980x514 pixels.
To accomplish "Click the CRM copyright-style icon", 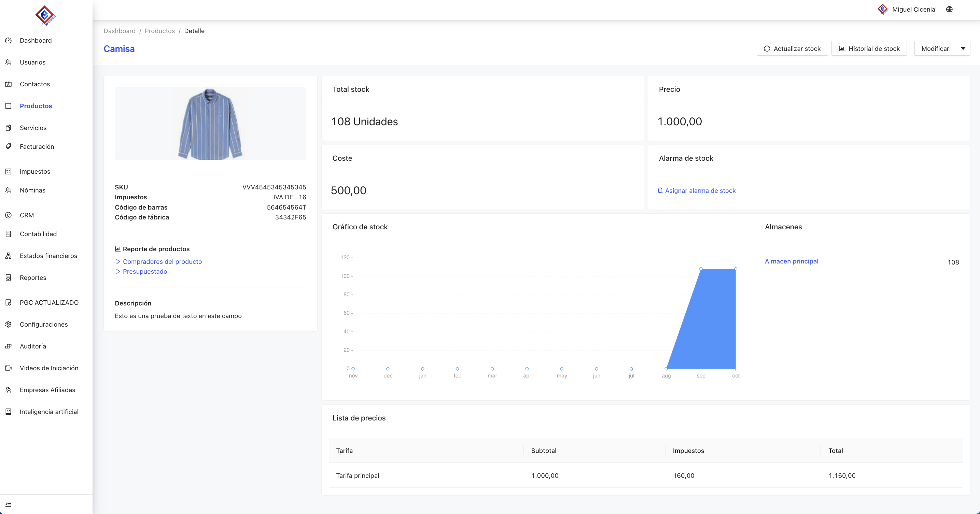I will coord(9,215).
